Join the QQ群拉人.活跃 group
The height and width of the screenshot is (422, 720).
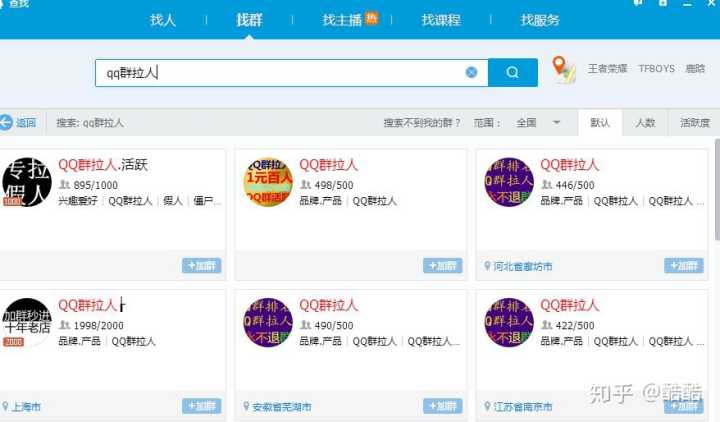coord(202,265)
